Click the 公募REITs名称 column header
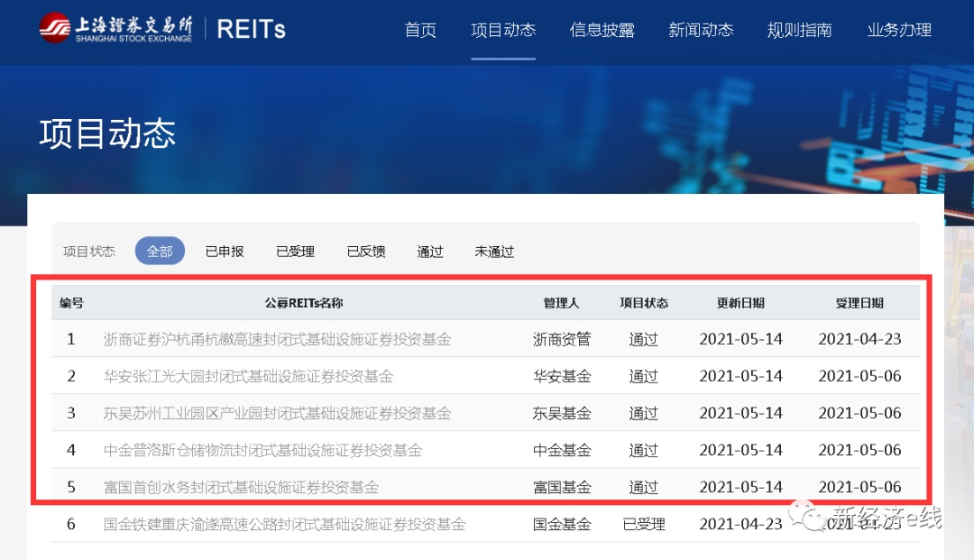The height and width of the screenshot is (560, 974). pyautogui.click(x=304, y=303)
